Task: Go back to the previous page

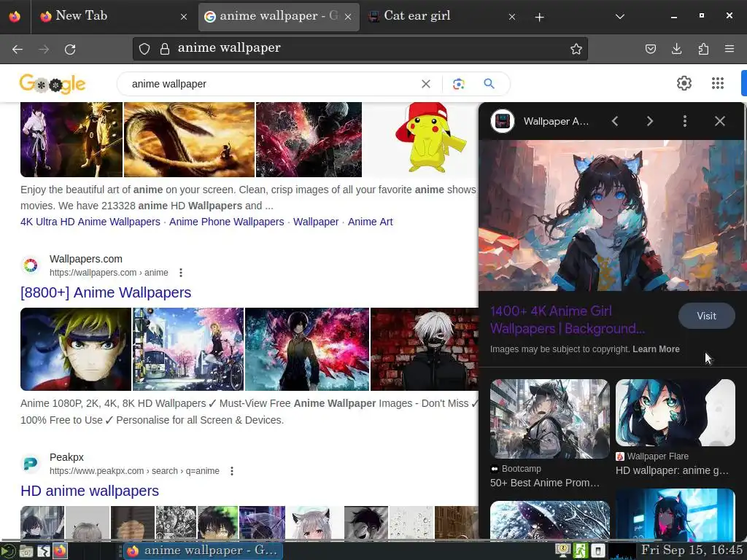Action: (18, 49)
